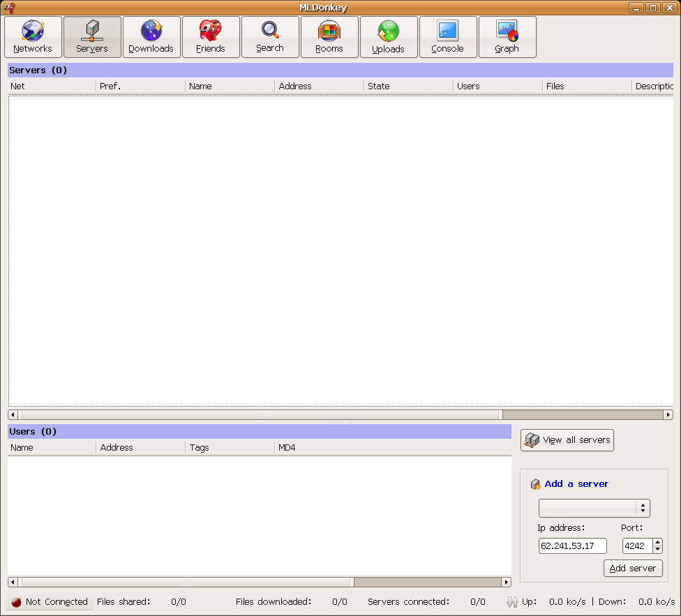681x616 pixels.
Task: Click the Servers (0) header bar
Action: 340,70
